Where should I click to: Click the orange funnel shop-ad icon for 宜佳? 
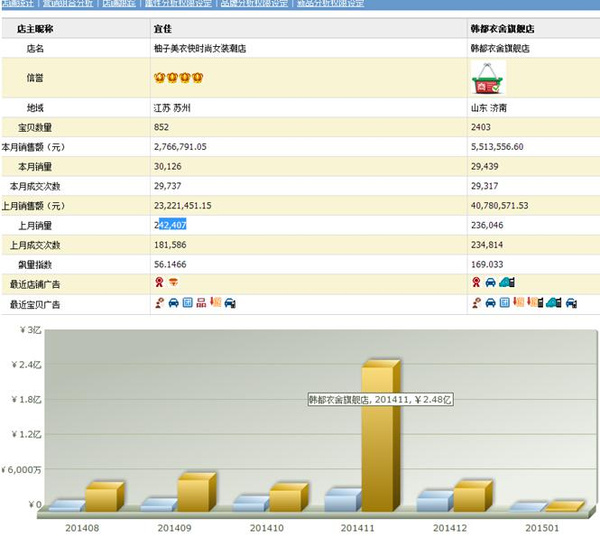coord(173,282)
